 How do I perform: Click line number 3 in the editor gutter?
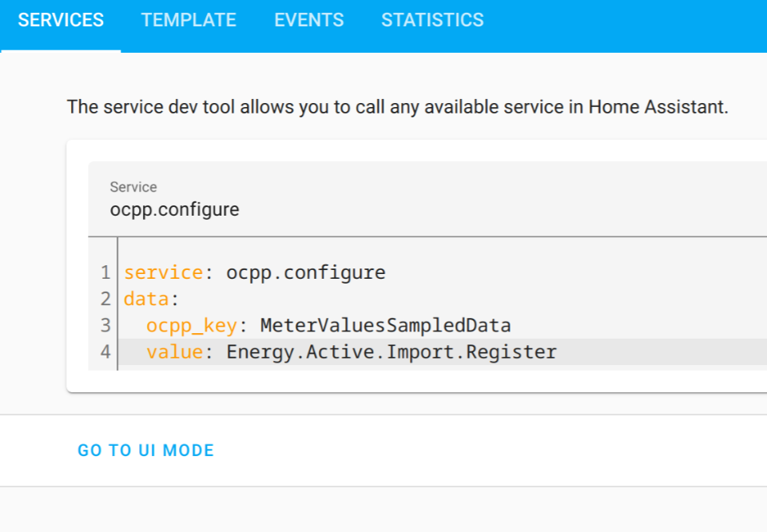tap(105, 324)
